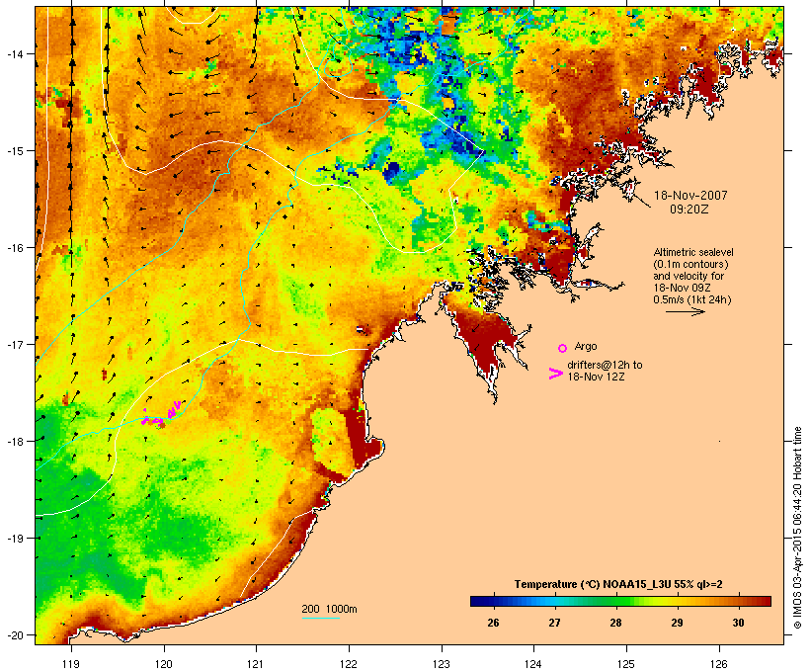Viewport: 810px width, 672px height.
Task: Click the magenta drifters arrowhead legend symbol
Action: point(556,374)
